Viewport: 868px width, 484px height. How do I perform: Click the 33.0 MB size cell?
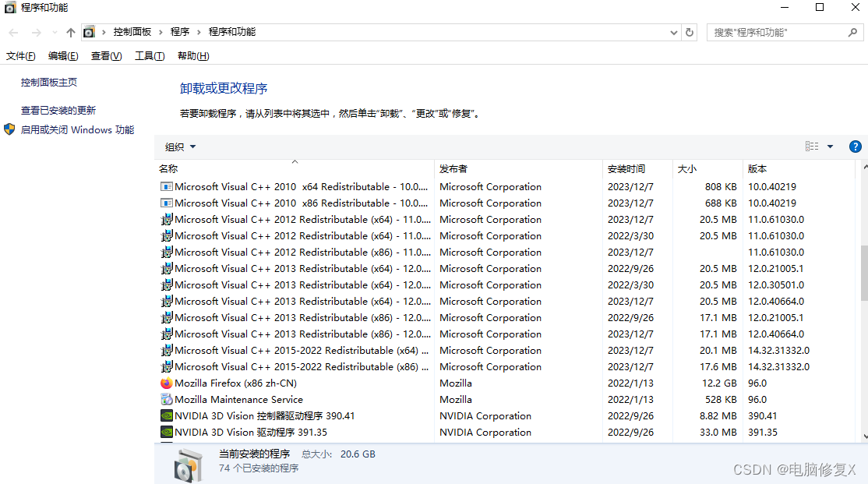click(x=718, y=432)
